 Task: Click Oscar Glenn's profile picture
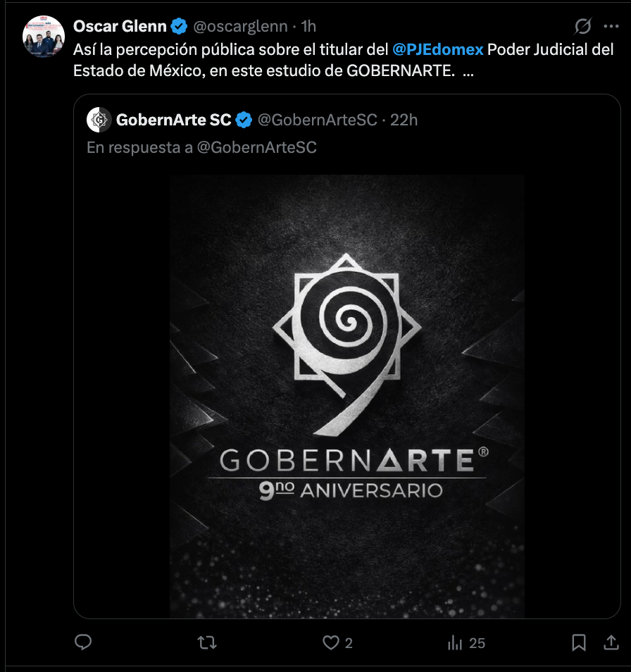tap(44, 36)
